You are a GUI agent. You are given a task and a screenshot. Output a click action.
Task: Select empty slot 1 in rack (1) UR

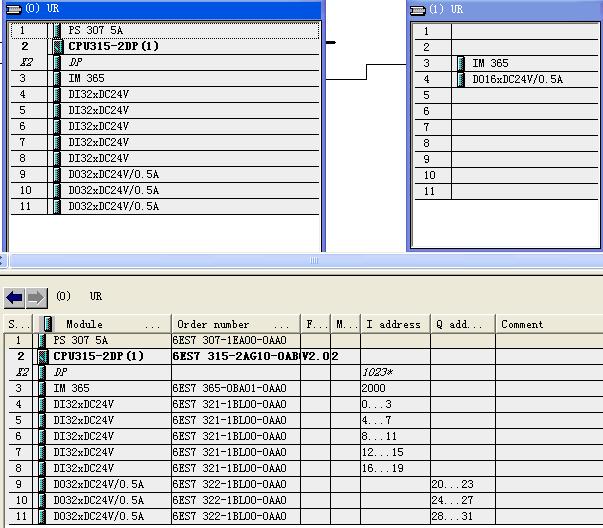pos(506,31)
